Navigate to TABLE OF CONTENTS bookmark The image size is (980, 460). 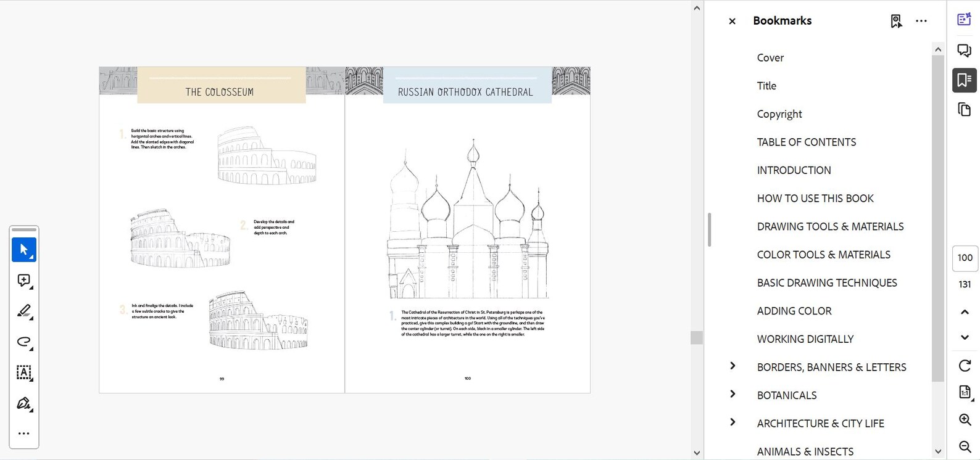coord(807,142)
